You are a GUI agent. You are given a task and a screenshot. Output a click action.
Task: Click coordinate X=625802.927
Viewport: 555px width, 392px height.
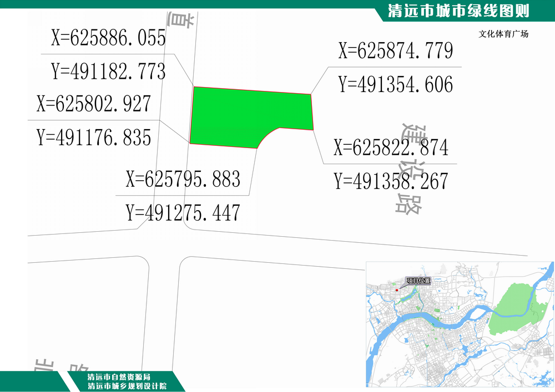pos(94,104)
